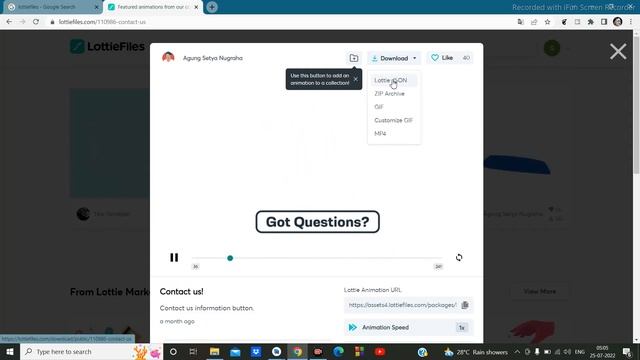
Task: Reload the current page
Action: click(x=36, y=22)
